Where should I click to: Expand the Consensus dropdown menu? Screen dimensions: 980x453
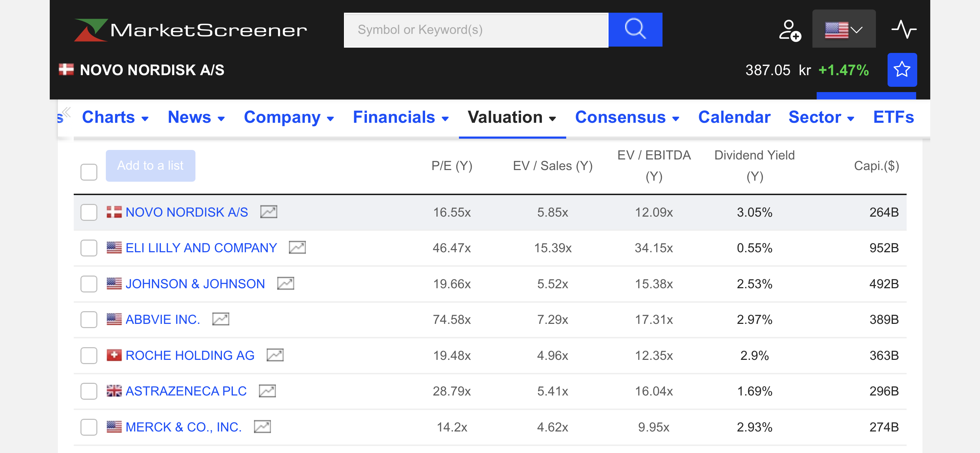[x=627, y=117]
